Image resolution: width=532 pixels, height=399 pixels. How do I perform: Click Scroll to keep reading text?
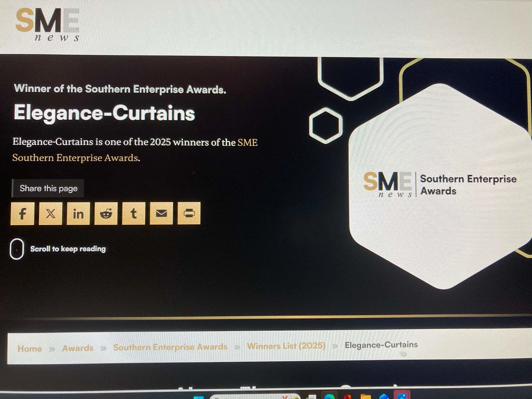pyautogui.click(x=68, y=249)
